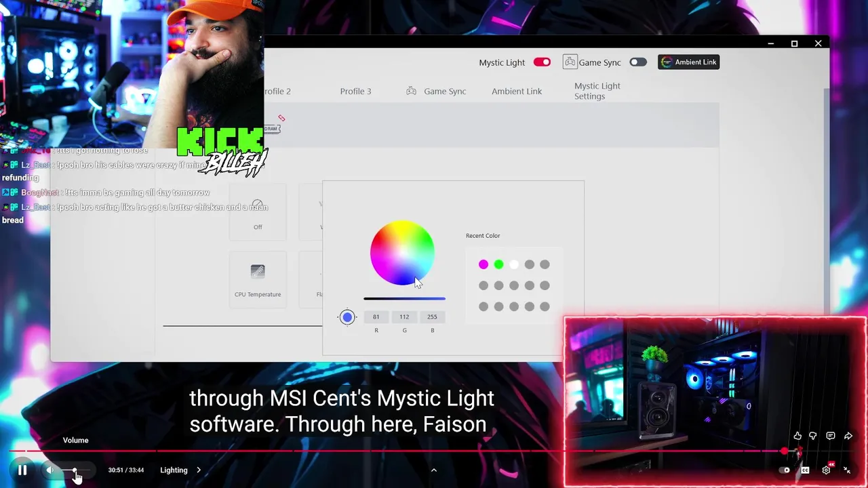Viewport: 868px width, 488px height.
Task: Select the green recent color
Action: pos(498,264)
